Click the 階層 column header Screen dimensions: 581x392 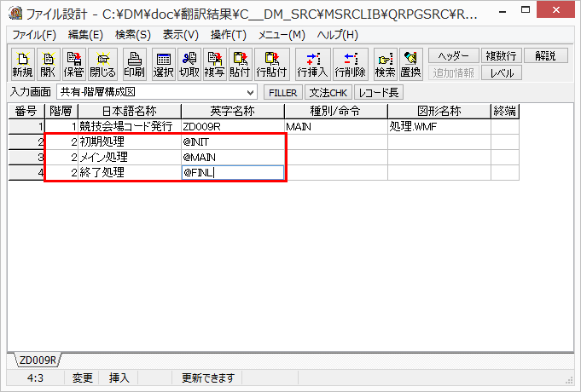coord(61,111)
